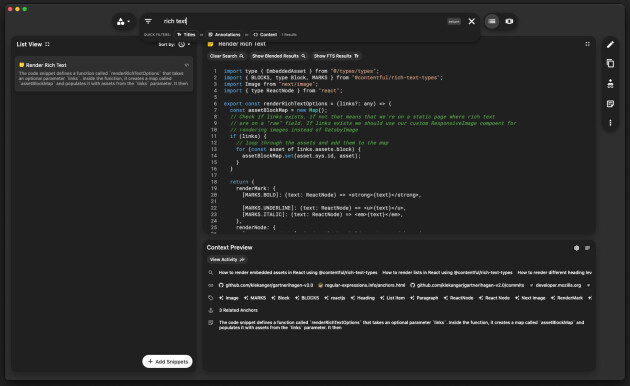This screenshot has height=386, width=630.
Task: Open github.com/klekanger/gartnerihagen-v2.0 link
Action: click(x=266, y=286)
